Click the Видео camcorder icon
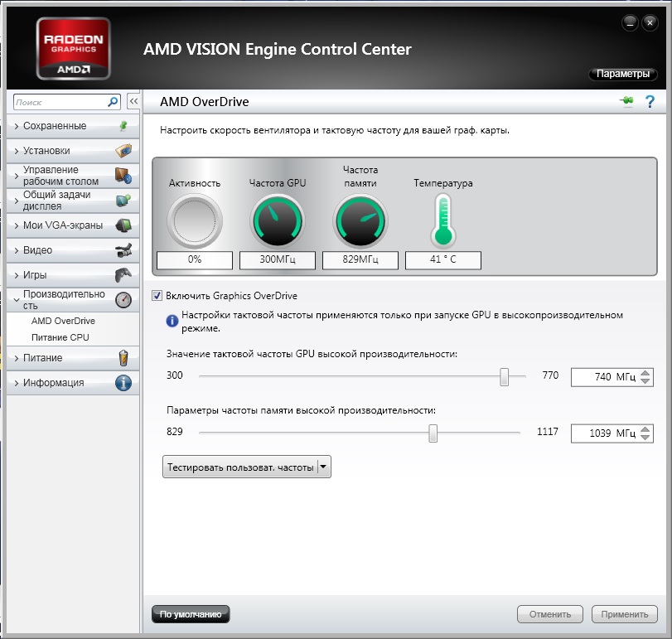Image resolution: width=672 pixels, height=639 pixels. click(123, 249)
